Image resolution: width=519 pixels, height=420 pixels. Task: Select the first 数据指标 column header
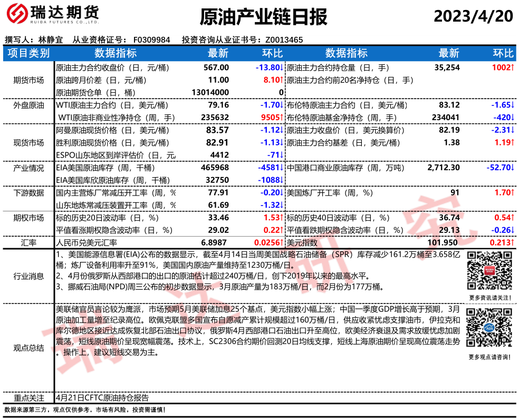click(x=116, y=53)
